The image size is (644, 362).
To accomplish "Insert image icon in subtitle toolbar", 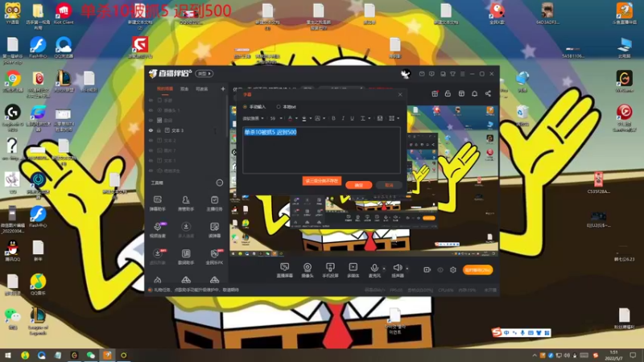I will (380, 118).
